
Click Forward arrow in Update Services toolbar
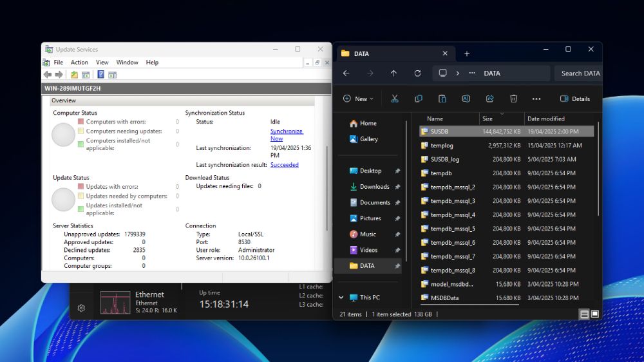59,75
